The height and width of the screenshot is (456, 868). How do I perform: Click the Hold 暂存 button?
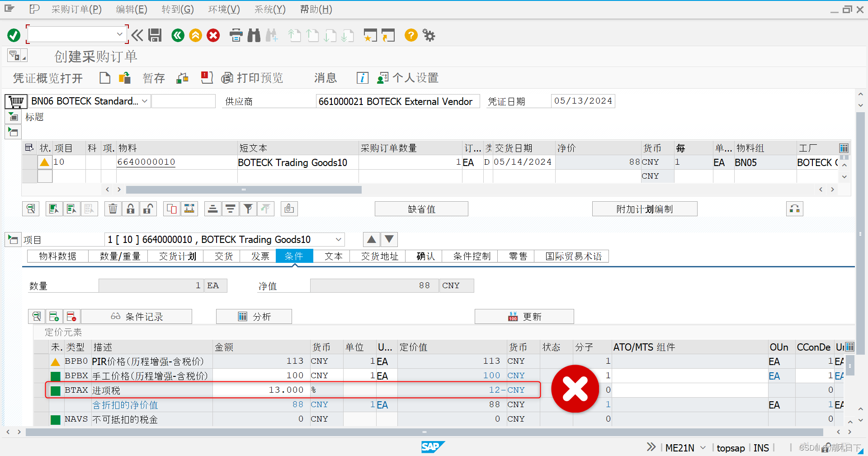tap(154, 78)
